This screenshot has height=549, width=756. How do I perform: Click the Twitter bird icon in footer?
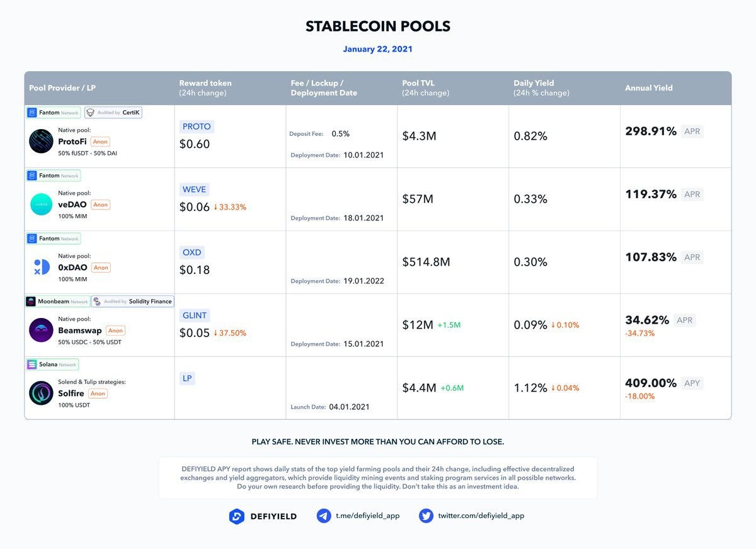click(x=426, y=516)
